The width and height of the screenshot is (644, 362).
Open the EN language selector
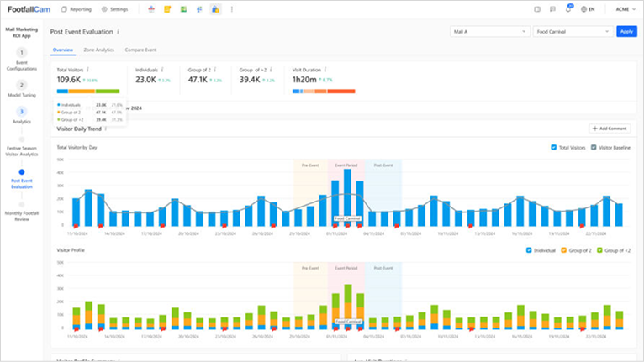pyautogui.click(x=588, y=9)
